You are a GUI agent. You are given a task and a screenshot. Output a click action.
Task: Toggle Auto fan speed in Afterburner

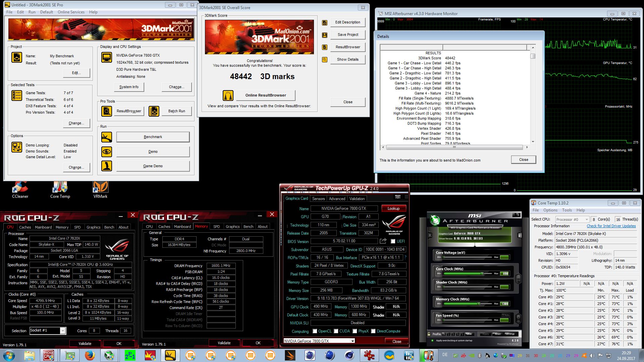pyautogui.click(x=506, y=315)
